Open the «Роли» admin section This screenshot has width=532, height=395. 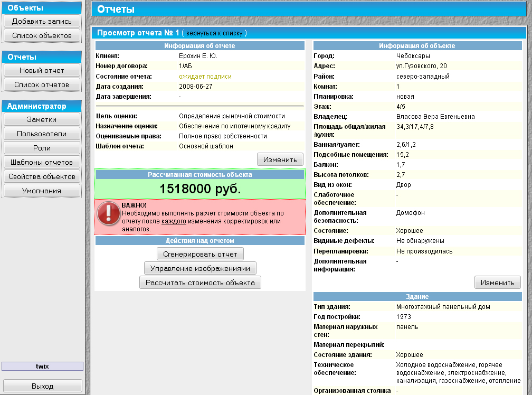click(x=42, y=147)
